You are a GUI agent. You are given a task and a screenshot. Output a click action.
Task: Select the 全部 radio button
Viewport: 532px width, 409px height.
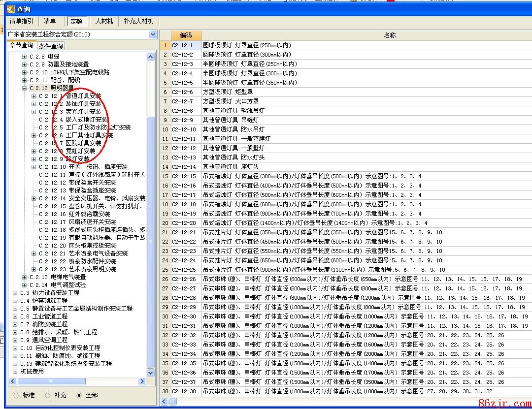pyautogui.click(x=79, y=395)
